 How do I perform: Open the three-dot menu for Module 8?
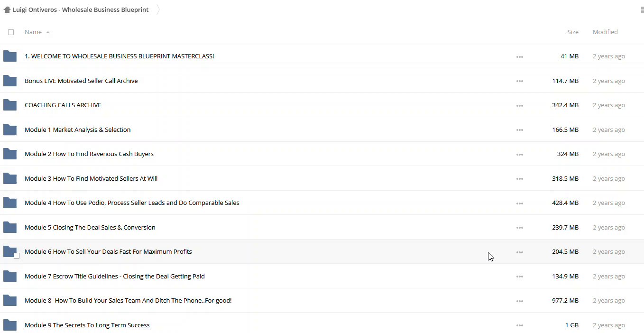[520, 301]
